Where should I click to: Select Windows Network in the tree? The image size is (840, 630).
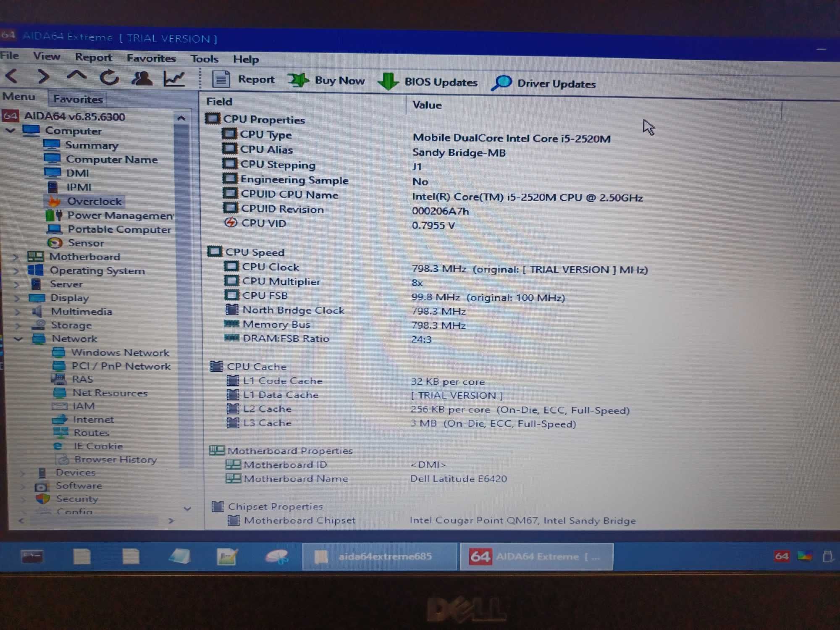(120, 353)
